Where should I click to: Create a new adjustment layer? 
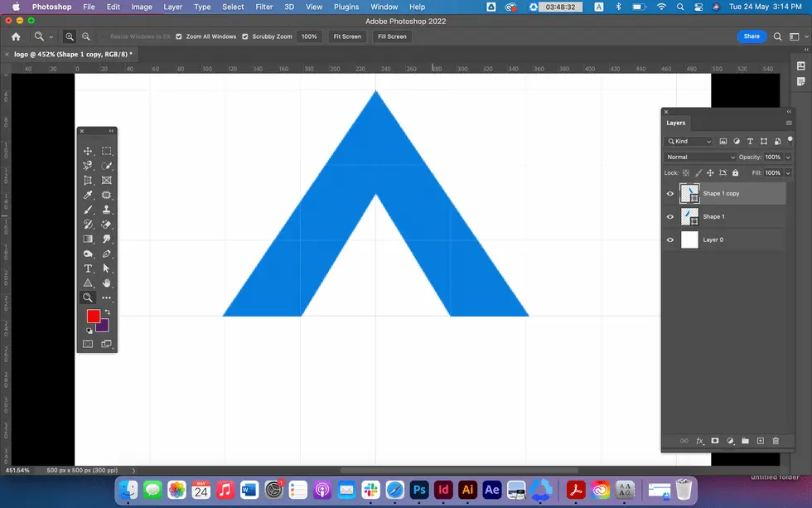[x=730, y=441]
